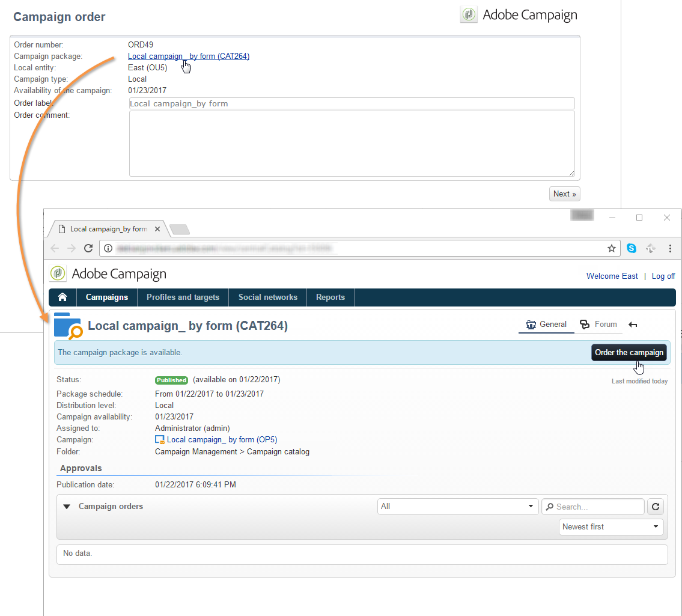Open the Welcome East link
The image size is (682, 616).
pyautogui.click(x=612, y=276)
